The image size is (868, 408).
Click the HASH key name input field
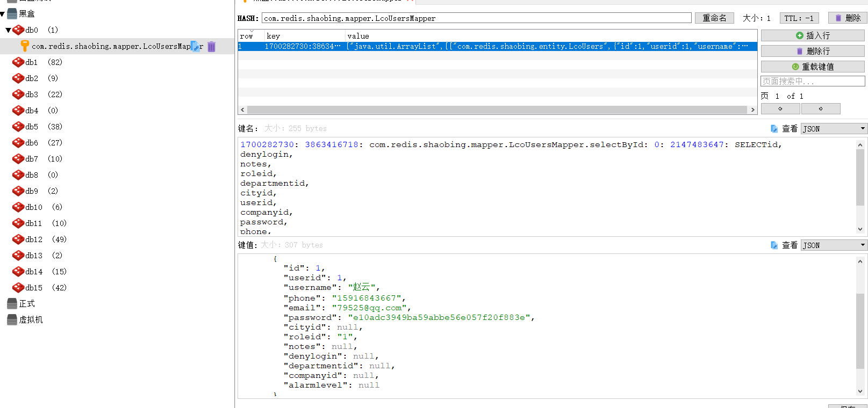[x=477, y=18]
